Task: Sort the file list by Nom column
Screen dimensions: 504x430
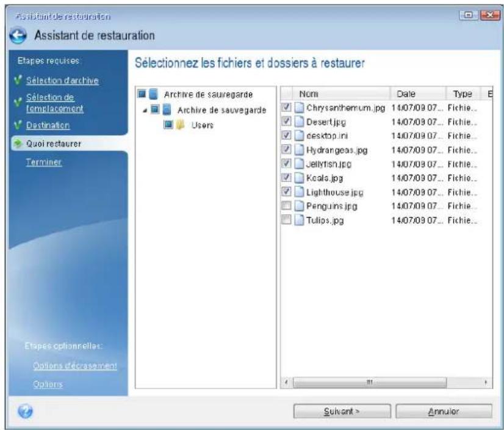Action: (341, 94)
